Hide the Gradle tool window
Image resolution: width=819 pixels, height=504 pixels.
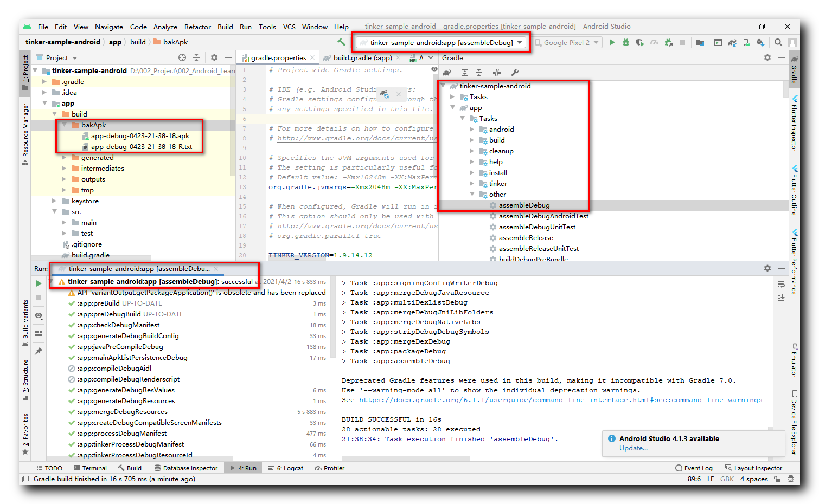[x=782, y=57]
